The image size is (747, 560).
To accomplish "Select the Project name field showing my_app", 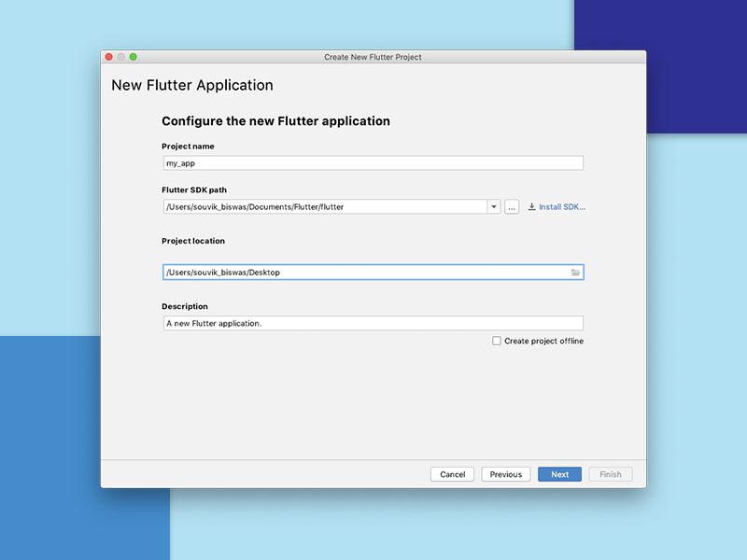I will click(372, 161).
